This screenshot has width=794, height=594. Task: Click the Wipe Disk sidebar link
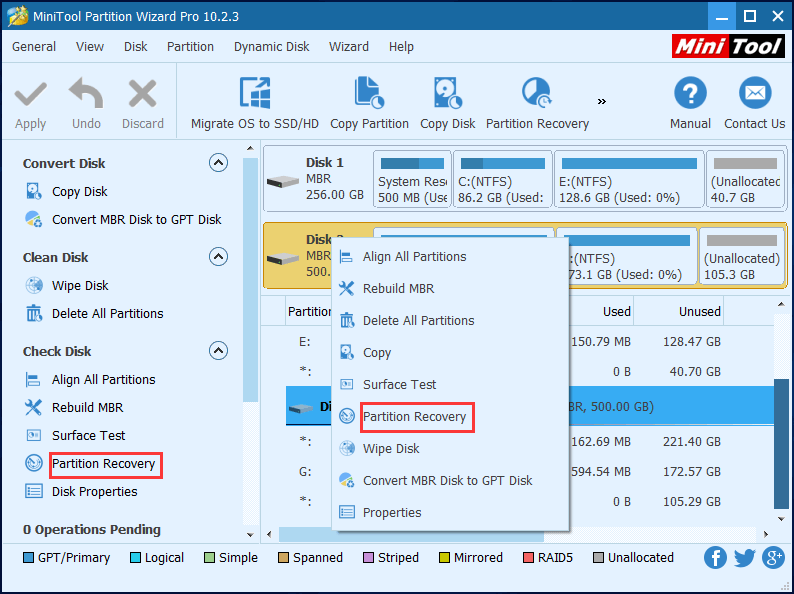(80, 286)
